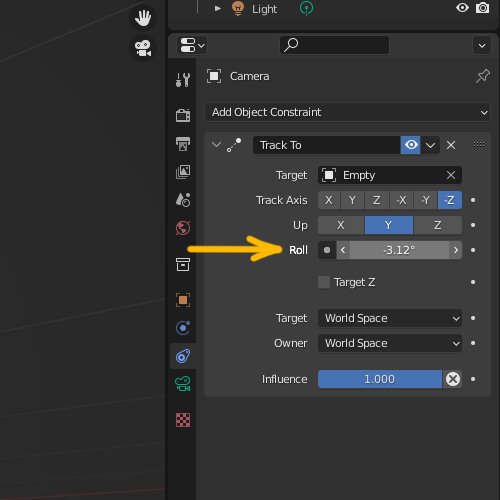Open the Tool properties tab
This screenshot has height=500, width=500.
pos(183,80)
